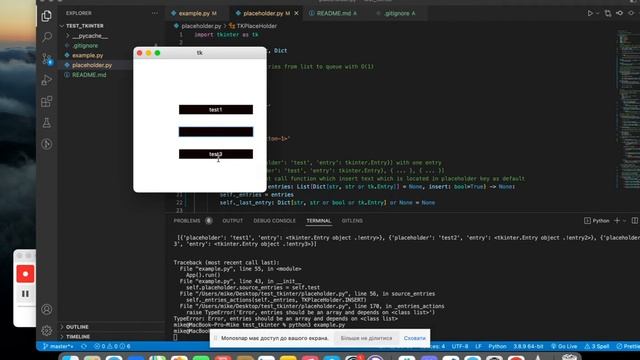Viewport: 640px width, 360px height.
Task: Open the Source Control view
Action: coord(47,59)
